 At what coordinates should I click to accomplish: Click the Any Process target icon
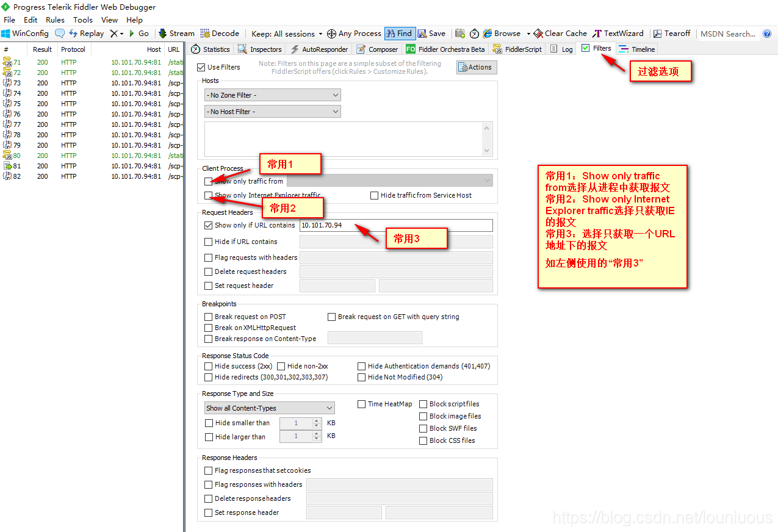coord(331,34)
